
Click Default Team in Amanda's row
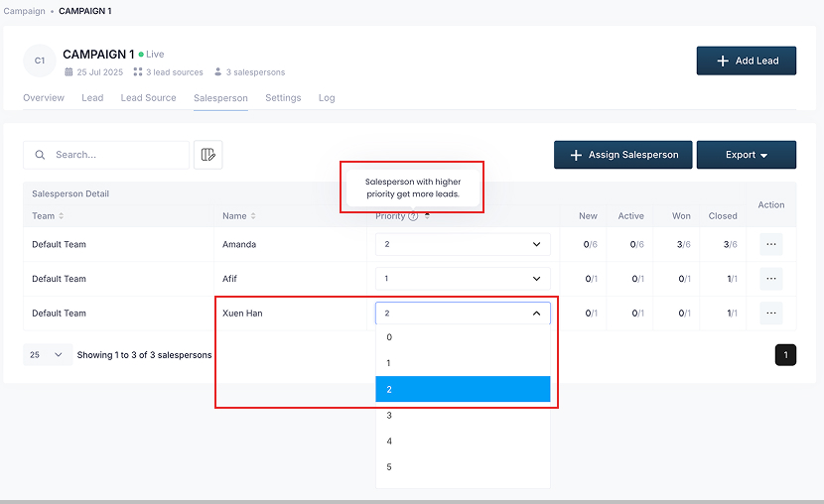[x=59, y=244]
